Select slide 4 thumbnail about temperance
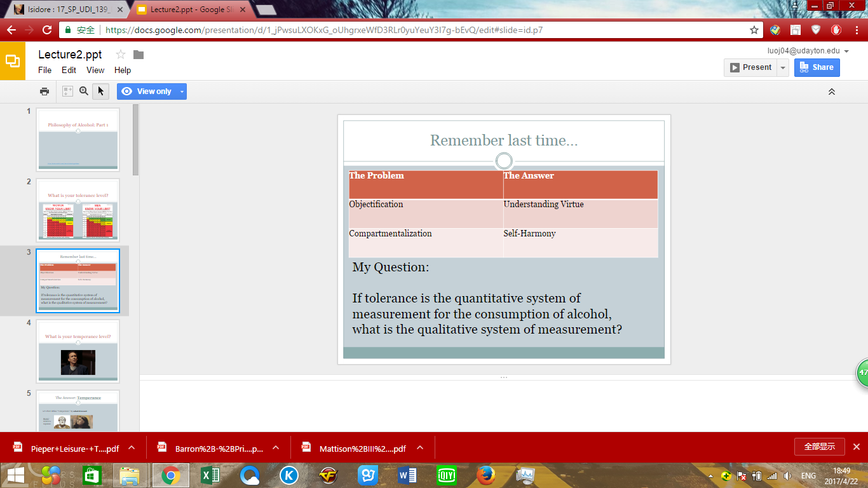Viewport: 868px width, 488px height. pyautogui.click(x=78, y=351)
